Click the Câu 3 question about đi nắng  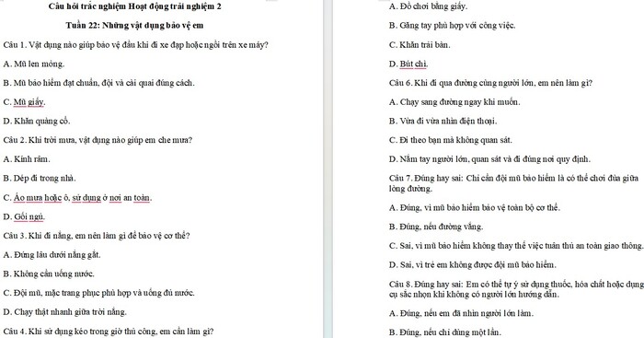[96, 236]
